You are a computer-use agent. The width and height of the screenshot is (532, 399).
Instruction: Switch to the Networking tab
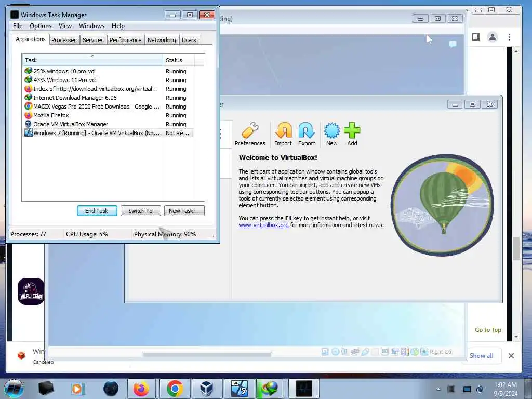(x=162, y=40)
